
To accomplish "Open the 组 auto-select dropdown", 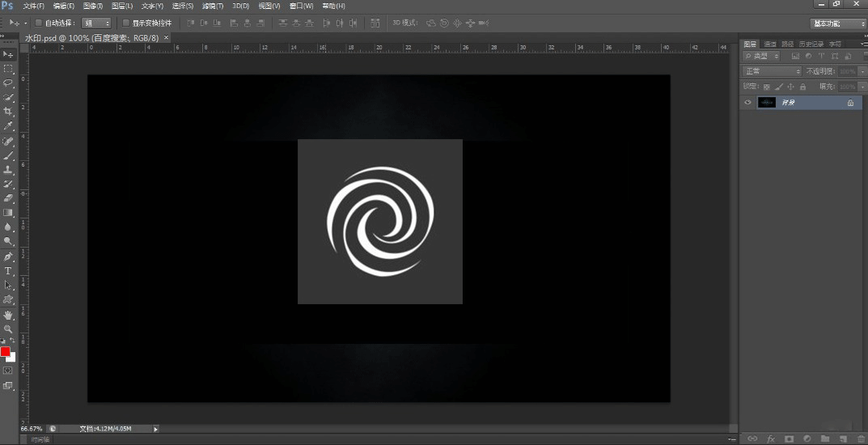I will click(x=96, y=23).
